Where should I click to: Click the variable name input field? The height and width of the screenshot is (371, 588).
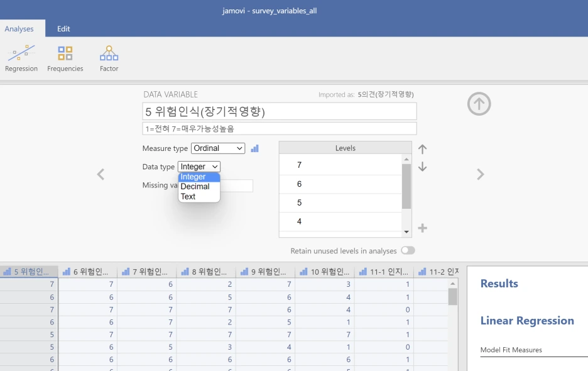[x=278, y=111]
